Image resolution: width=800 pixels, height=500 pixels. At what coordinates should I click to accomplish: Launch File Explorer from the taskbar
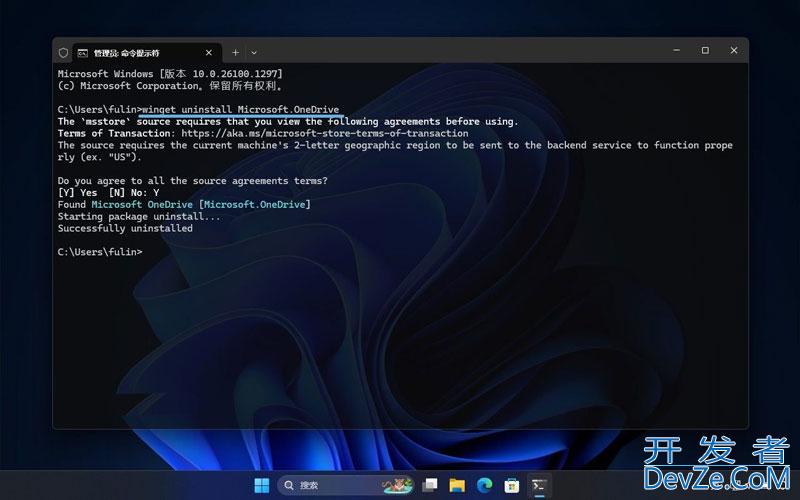point(457,485)
